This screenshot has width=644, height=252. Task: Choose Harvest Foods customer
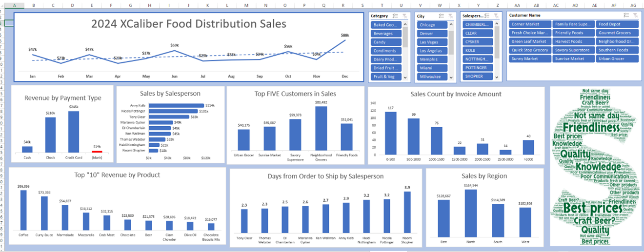pos(574,41)
